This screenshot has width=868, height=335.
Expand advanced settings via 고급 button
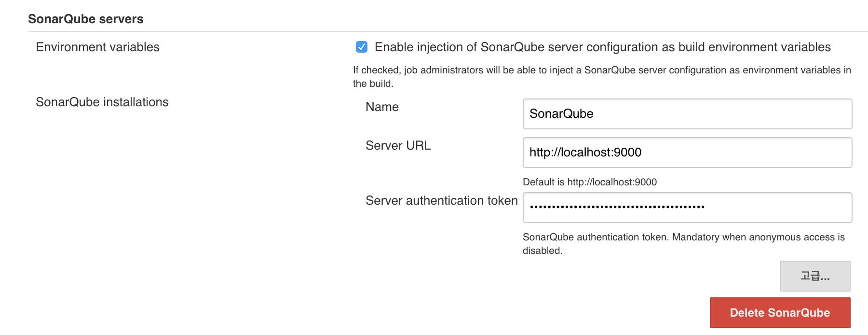pos(815,277)
